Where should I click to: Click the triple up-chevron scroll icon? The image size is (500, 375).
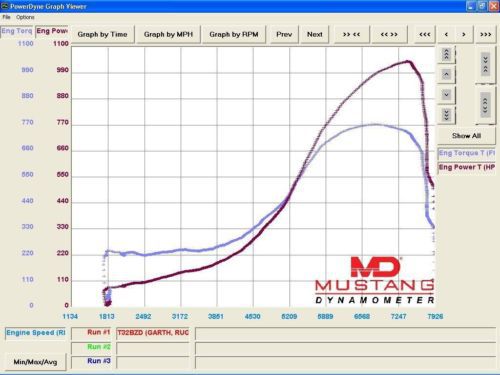tap(446, 54)
